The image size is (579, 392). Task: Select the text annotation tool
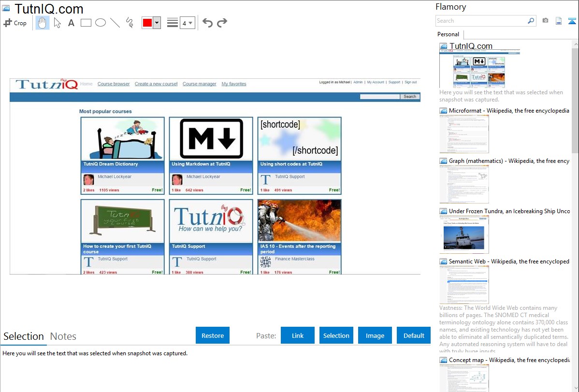(71, 23)
